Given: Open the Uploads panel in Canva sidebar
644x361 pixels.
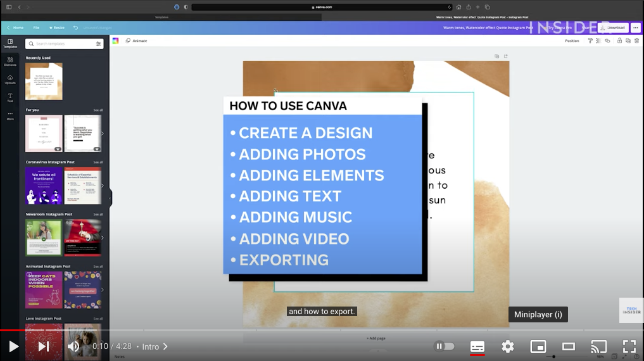Looking at the screenshot, I should (x=10, y=80).
